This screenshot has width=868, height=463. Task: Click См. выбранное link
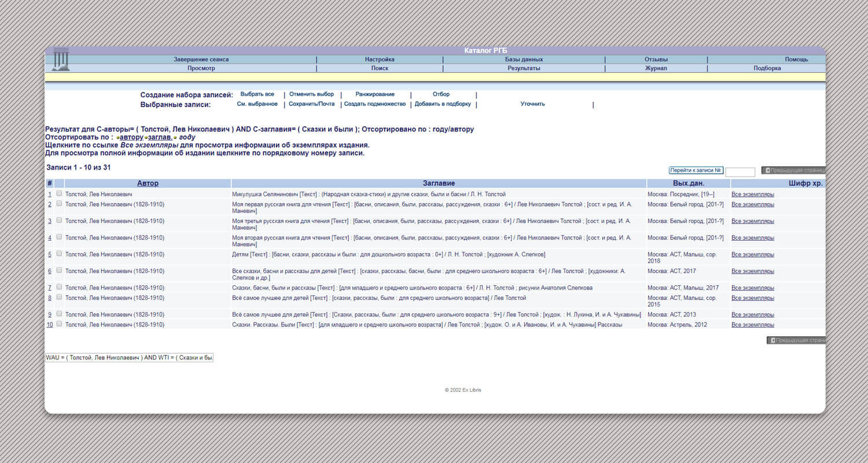(x=257, y=104)
